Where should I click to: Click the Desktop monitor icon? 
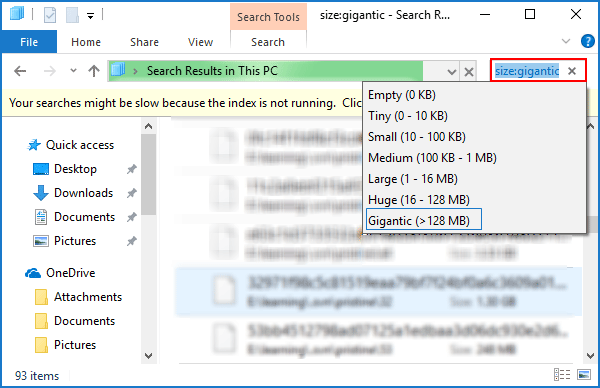coord(41,169)
